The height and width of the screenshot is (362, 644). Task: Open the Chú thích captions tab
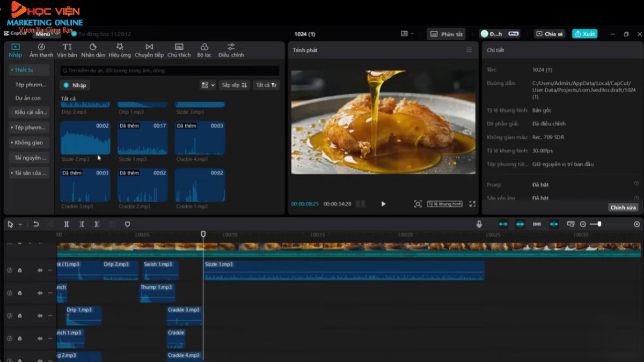(179, 50)
